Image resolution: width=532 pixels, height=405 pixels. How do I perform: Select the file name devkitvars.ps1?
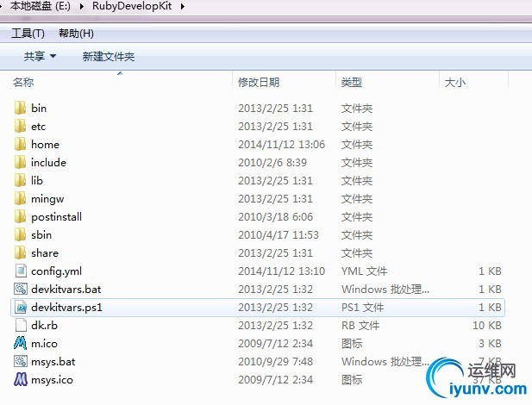[x=66, y=308]
